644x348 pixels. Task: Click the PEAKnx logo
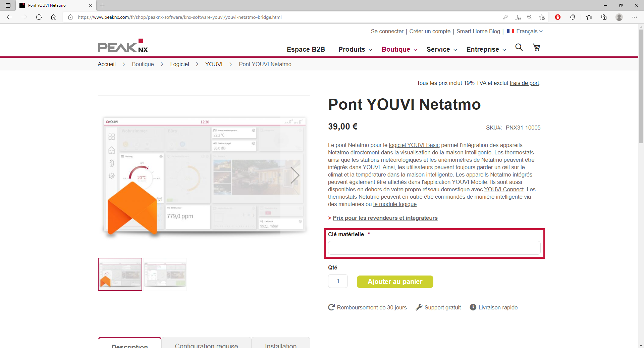[123, 46]
